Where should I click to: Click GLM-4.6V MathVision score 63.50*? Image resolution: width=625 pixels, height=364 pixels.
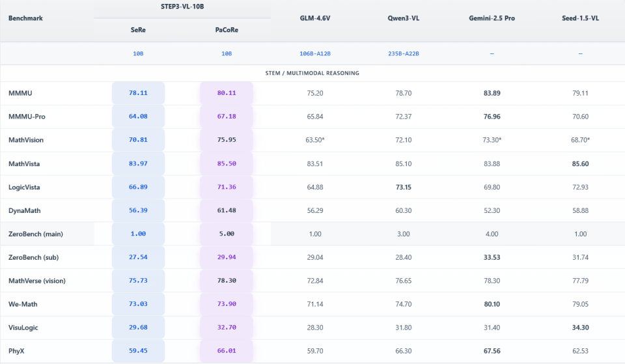pyautogui.click(x=315, y=140)
